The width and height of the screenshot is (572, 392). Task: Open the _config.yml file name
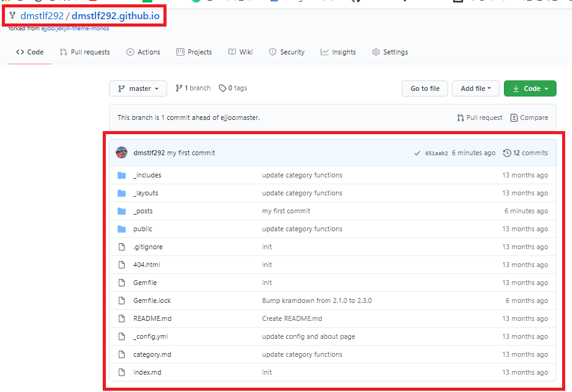[x=150, y=336]
